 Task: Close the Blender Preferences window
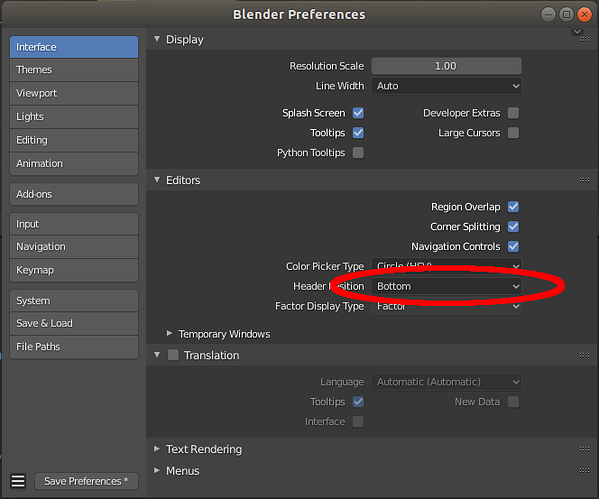(584, 15)
